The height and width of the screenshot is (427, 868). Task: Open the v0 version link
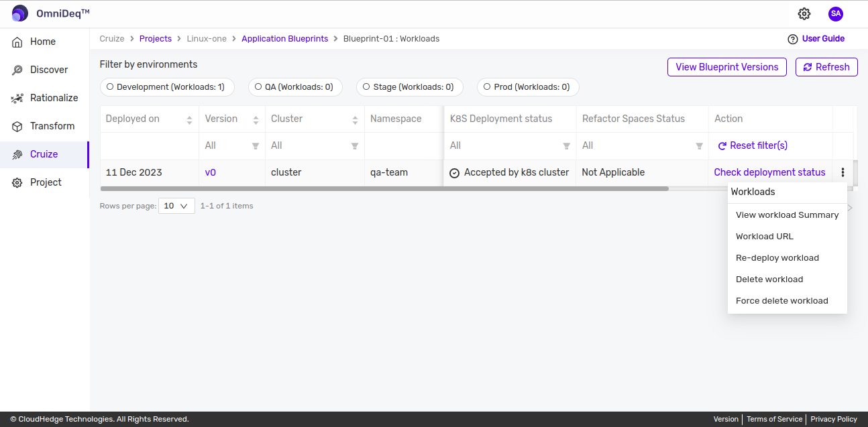click(x=211, y=172)
